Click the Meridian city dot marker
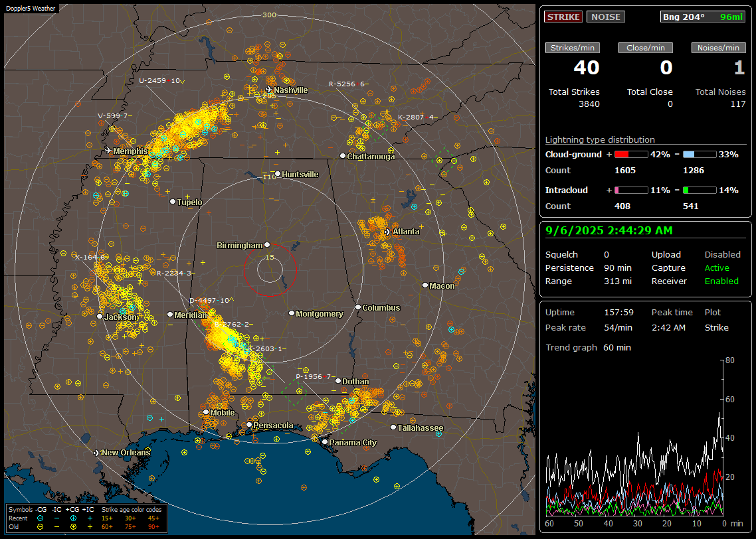The height and width of the screenshot is (539, 756). tap(169, 315)
